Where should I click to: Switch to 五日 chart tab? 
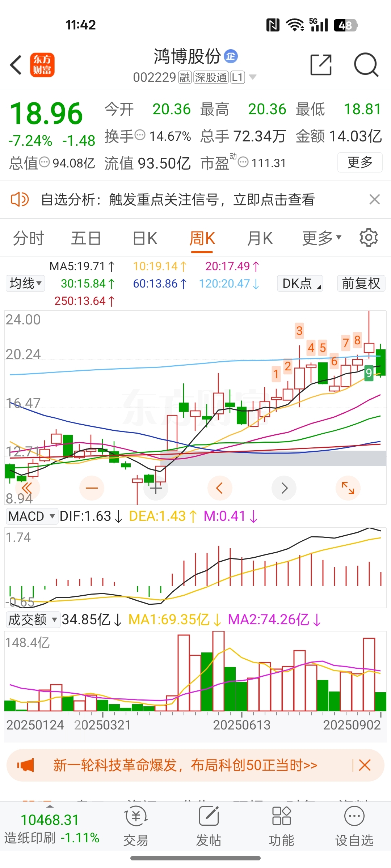[x=86, y=238]
